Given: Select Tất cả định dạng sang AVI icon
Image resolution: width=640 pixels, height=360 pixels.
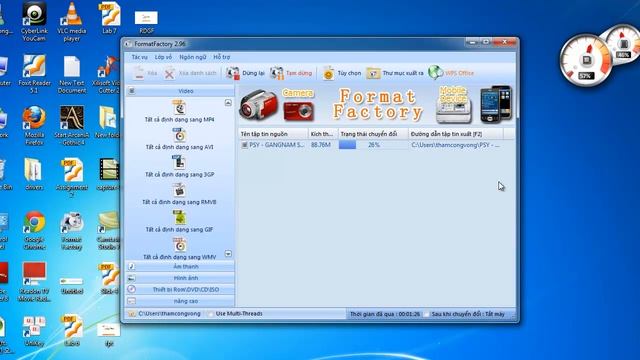Looking at the screenshot, I should [179, 135].
